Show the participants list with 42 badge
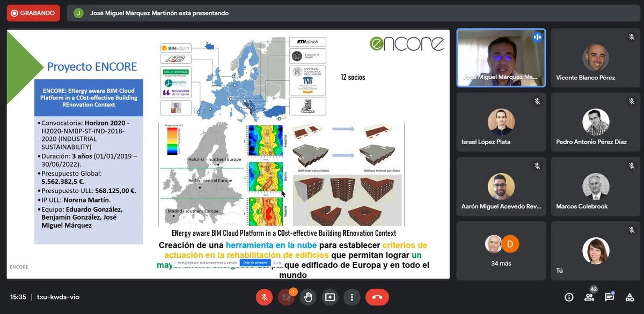This screenshot has width=644, height=314. 589,296
